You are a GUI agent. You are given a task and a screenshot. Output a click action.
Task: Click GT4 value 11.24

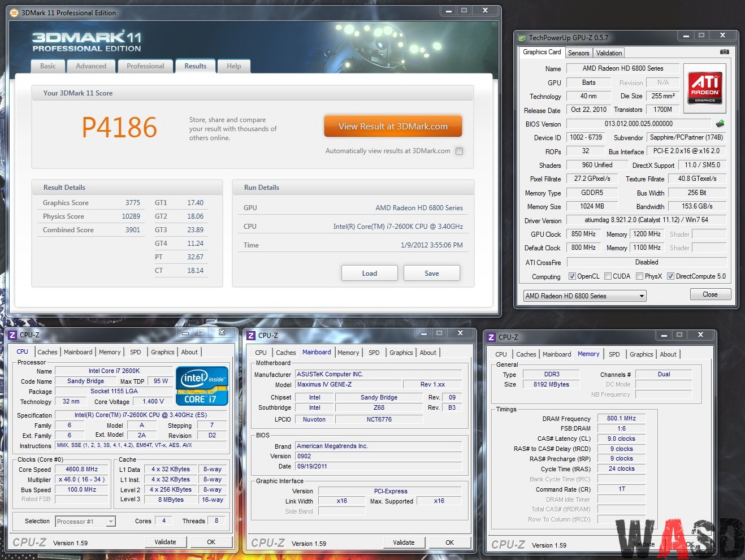coord(195,244)
